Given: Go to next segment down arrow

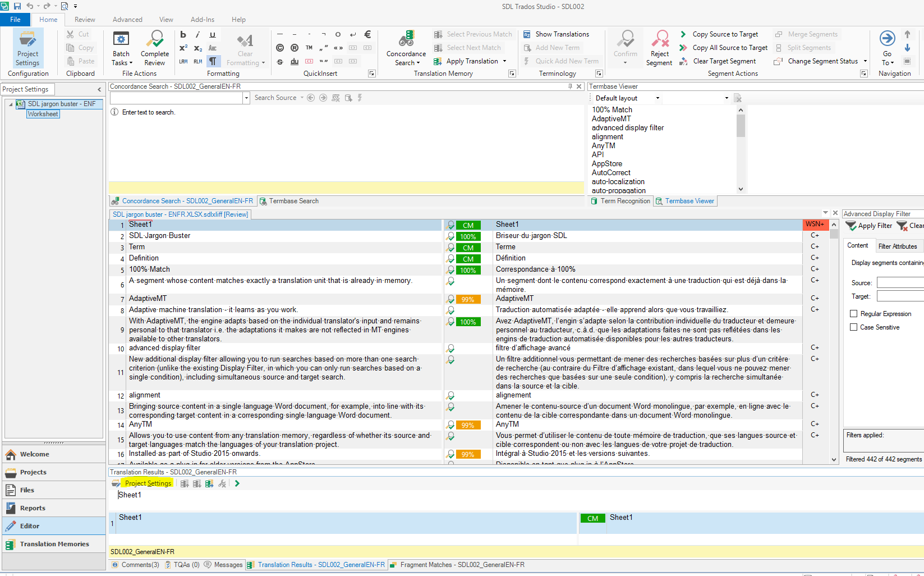Looking at the screenshot, I should pyautogui.click(x=907, y=48).
